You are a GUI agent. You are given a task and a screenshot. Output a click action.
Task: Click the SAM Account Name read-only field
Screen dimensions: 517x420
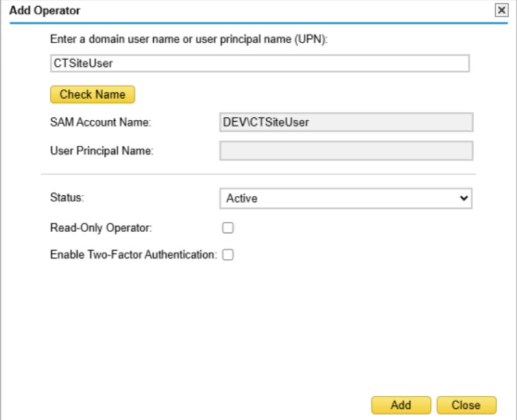coord(346,122)
